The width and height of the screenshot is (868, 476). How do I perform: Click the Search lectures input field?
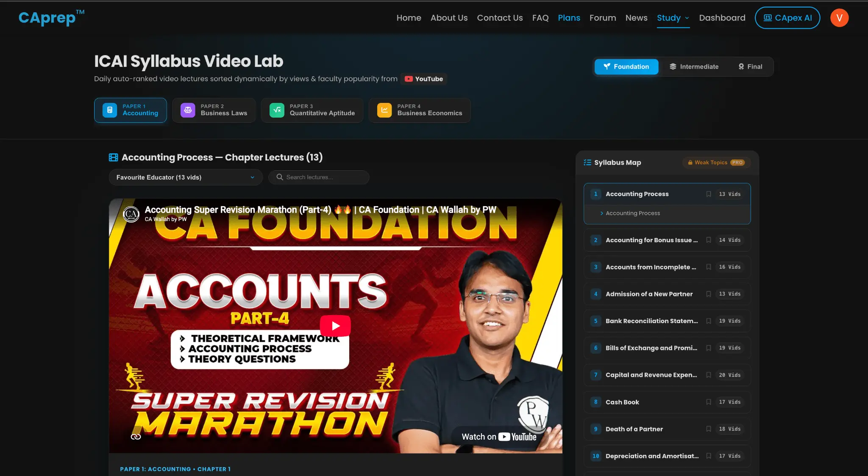click(x=319, y=177)
